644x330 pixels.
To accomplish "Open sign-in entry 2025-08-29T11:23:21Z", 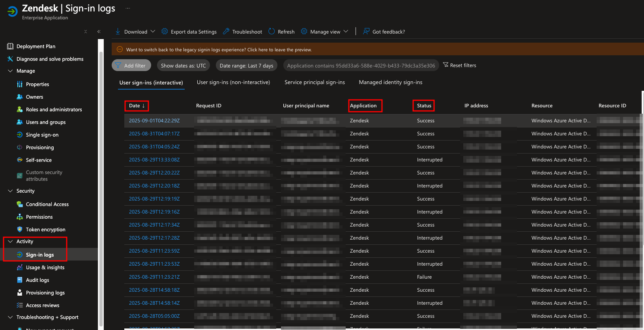I will click(154, 277).
